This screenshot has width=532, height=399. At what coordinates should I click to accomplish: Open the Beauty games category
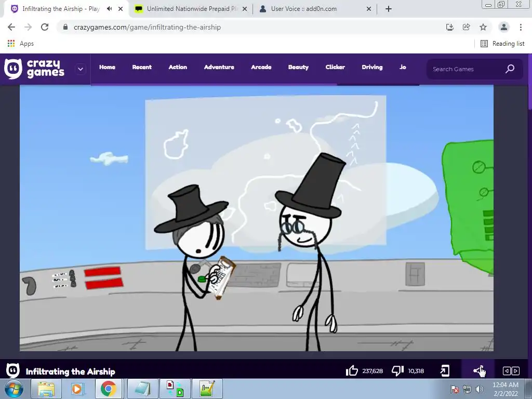[298, 67]
